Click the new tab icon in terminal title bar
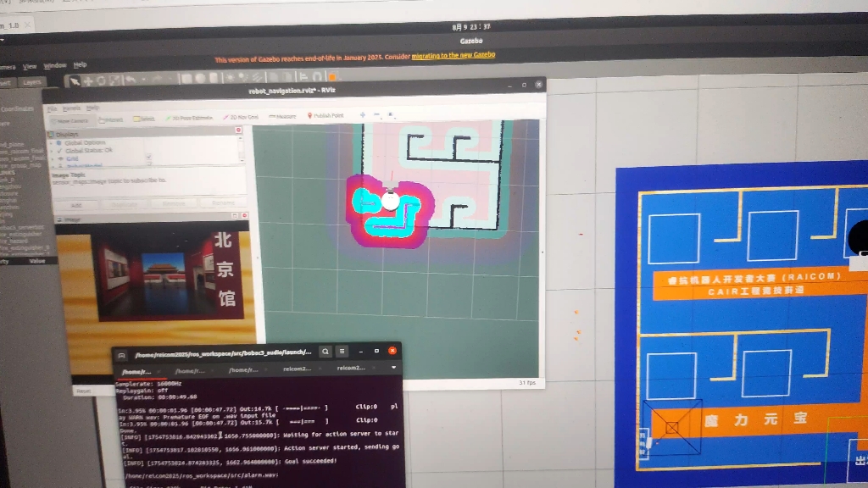This screenshot has height=488, width=868. tap(122, 355)
